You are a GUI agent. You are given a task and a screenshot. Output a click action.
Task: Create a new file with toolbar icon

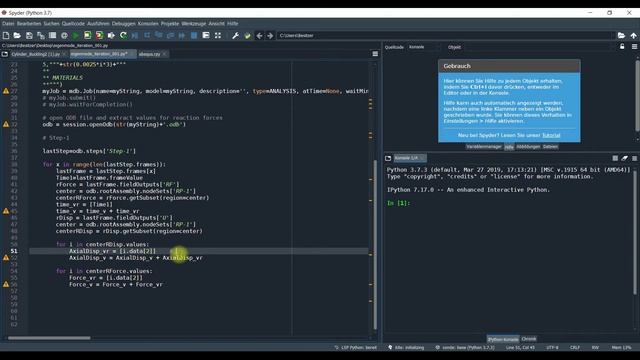(x=6, y=36)
